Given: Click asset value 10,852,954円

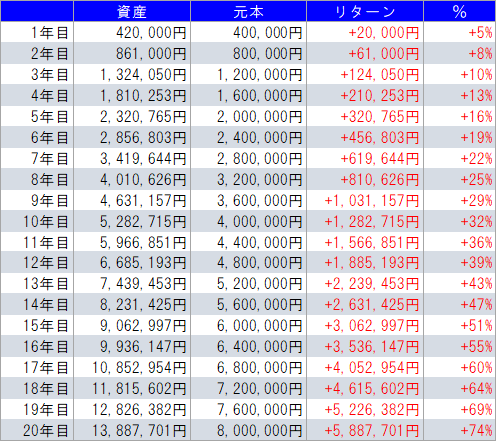Looking at the screenshot, I should [139, 368].
